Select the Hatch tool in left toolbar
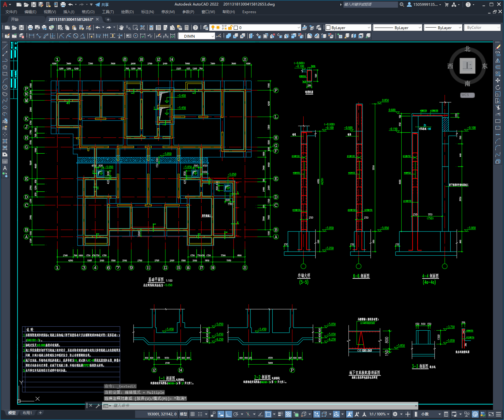 [5, 141]
